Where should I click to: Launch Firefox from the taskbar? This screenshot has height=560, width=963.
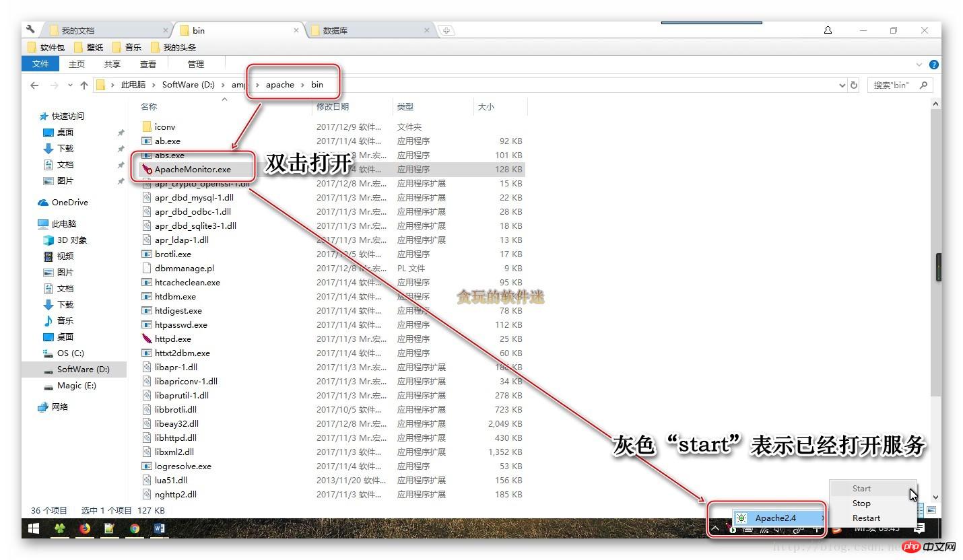84,528
